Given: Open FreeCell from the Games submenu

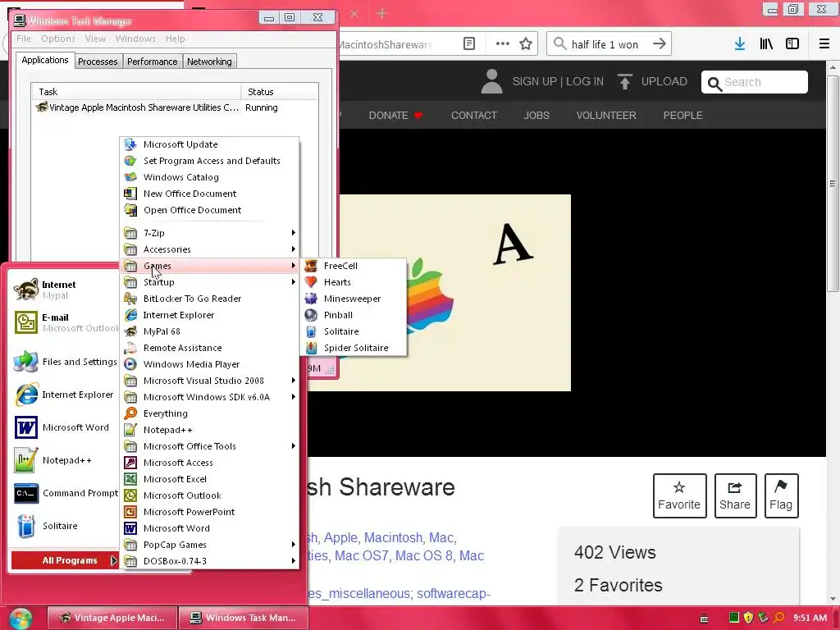Looking at the screenshot, I should coord(353,266).
